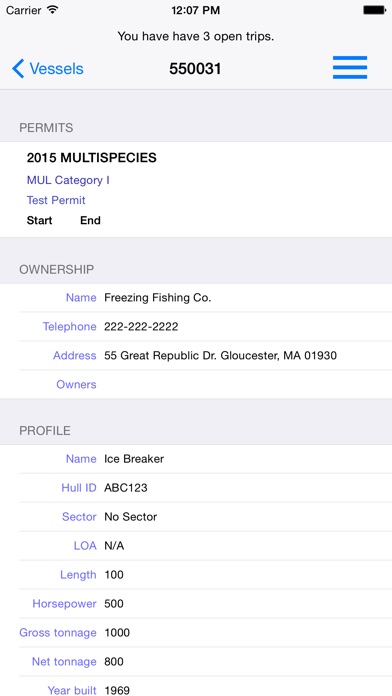The height and width of the screenshot is (696, 392).
Task: Select the 2015 MULTISPECIES permit
Action: click(x=91, y=158)
